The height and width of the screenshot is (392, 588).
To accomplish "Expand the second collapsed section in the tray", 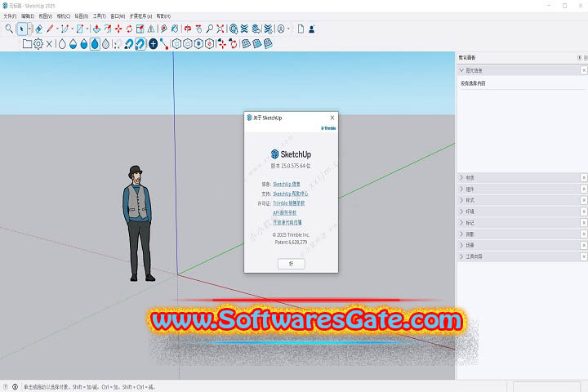I will [x=461, y=189].
